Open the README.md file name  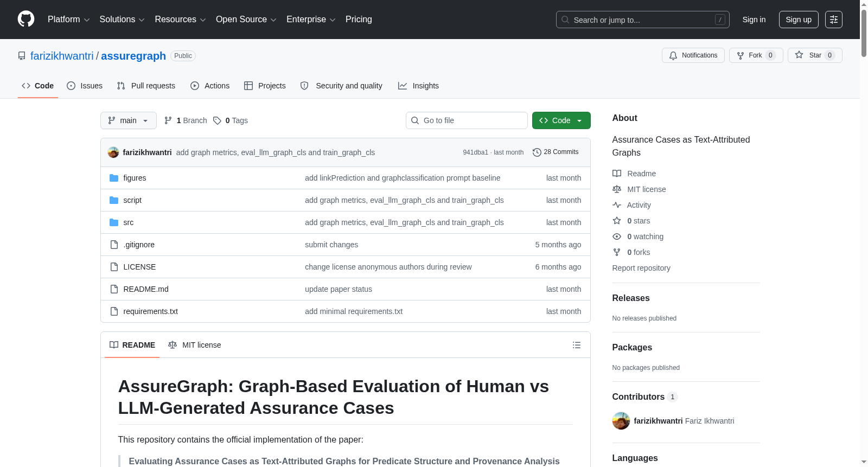click(146, 289)
